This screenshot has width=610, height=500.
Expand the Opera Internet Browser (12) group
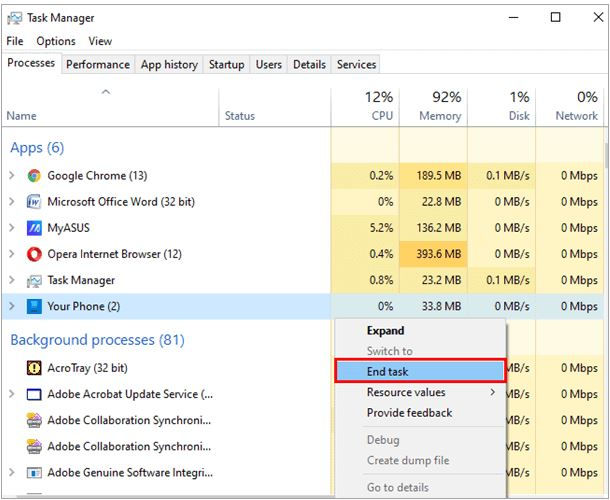[12, 254]
